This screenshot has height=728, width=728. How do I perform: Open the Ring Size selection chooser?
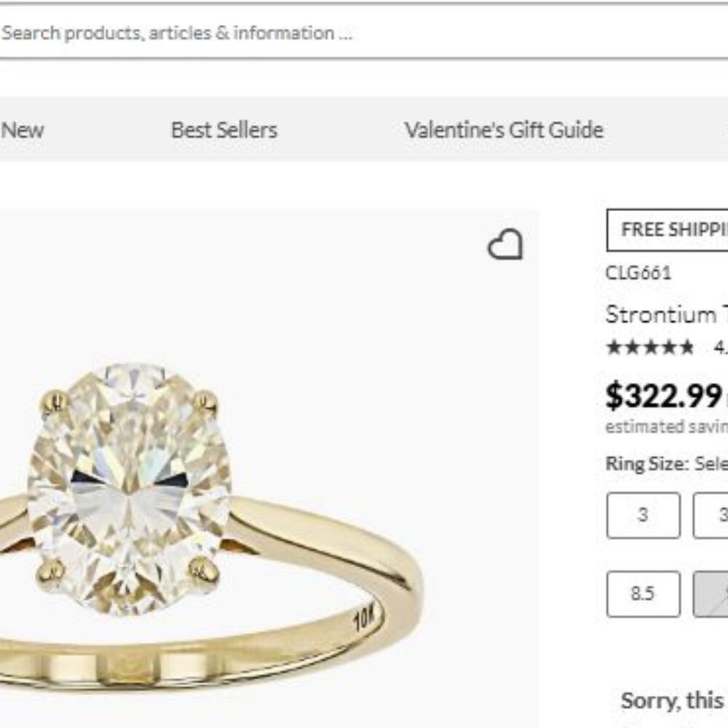(710, 462)
